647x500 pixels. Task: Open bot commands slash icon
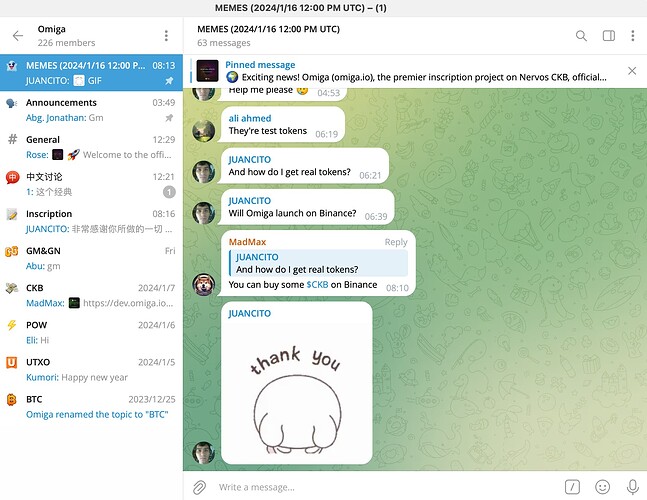click(572, 487)
